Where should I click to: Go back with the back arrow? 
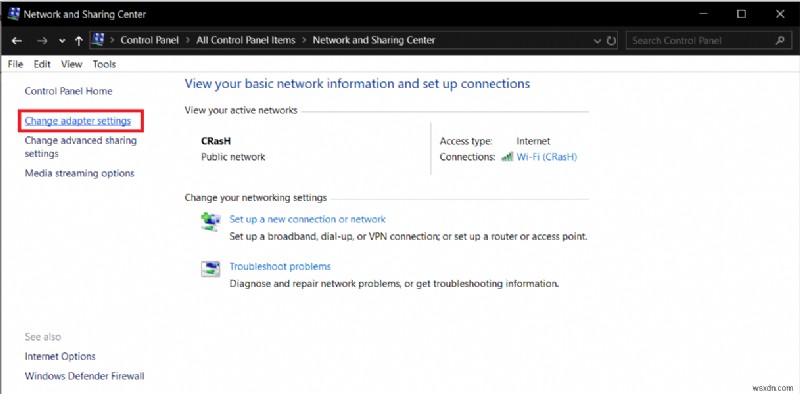pos(16,41)
